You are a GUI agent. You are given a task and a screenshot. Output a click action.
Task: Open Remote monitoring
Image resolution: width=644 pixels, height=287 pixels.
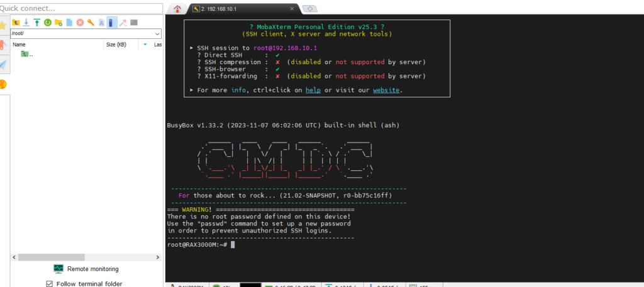click(x=86, y=269)
